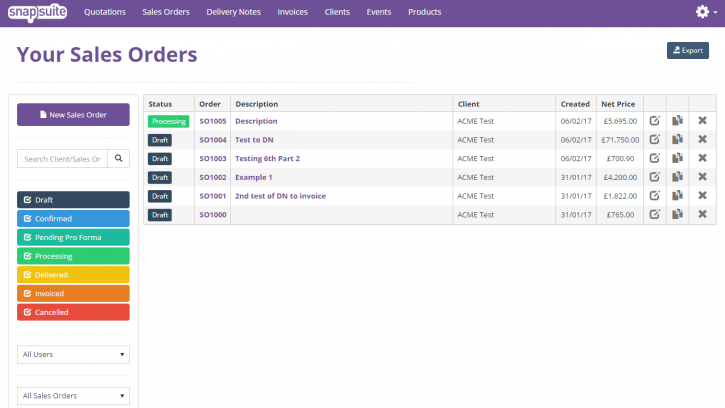Edit sales order SO1001
Screen dimensions: 725x408
[654, 196]
